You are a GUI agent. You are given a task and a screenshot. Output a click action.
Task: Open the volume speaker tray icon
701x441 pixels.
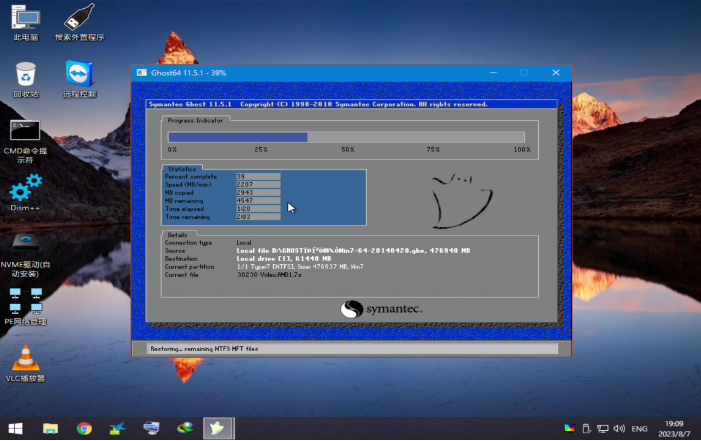[619, 428]
